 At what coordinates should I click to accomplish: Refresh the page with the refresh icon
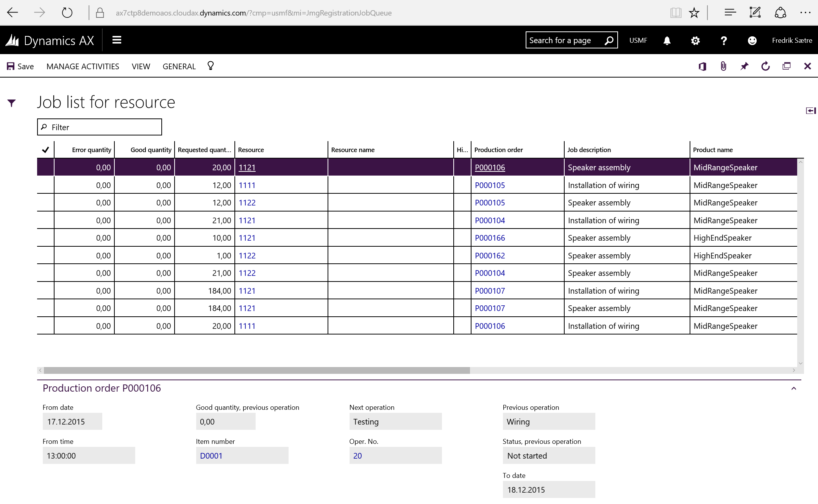coord(765,66)
